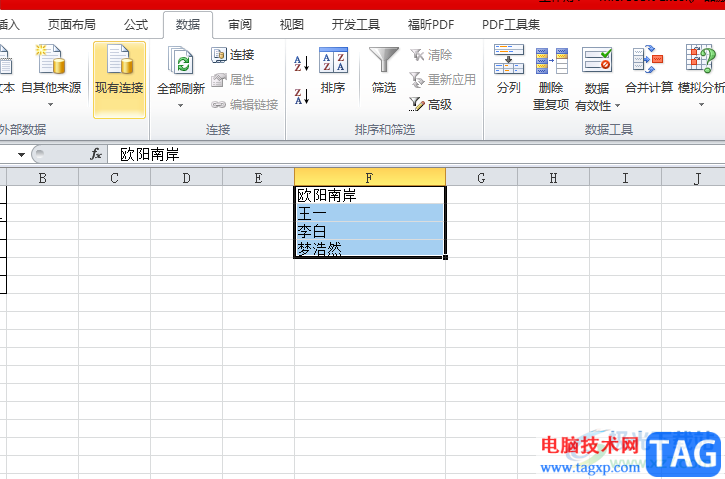Screen dimensions: 725x479
Task: Expand the From Other Sources dropdown arrow
Action: (51, 105)
